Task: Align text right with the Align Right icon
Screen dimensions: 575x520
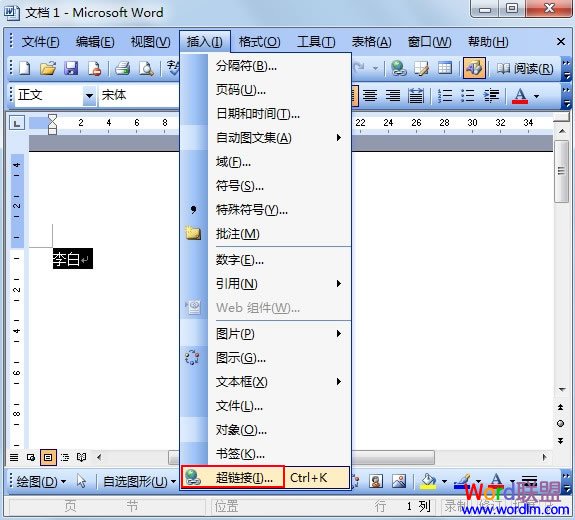Action: tap(393, 96)
